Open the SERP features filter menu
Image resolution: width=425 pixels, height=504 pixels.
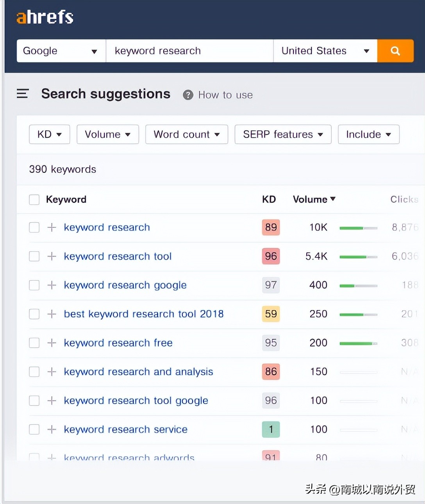tap(282, 134)
